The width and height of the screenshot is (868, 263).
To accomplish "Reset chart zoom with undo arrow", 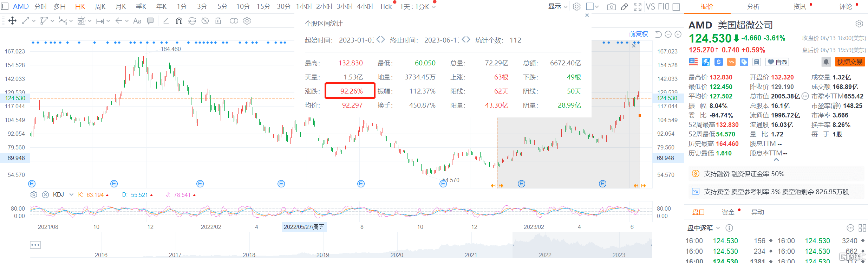I will pos(659,34).
